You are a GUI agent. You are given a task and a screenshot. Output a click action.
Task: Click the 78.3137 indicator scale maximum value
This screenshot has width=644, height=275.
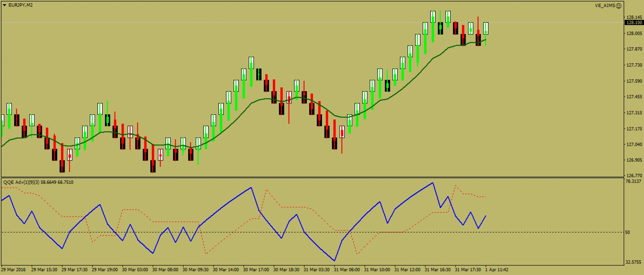[x=633, y=181]
